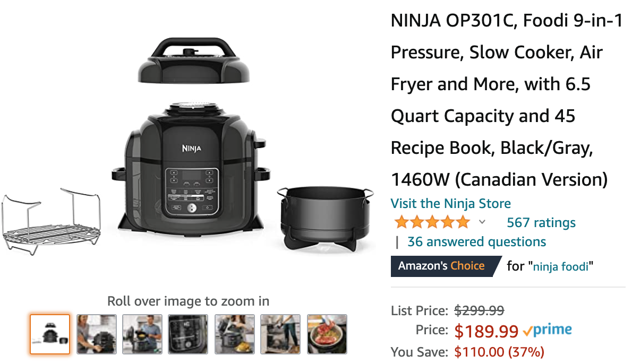Screen dimensions: 632x364
Task: Click the Amazon's Choice badge
Action: point(446,266)
